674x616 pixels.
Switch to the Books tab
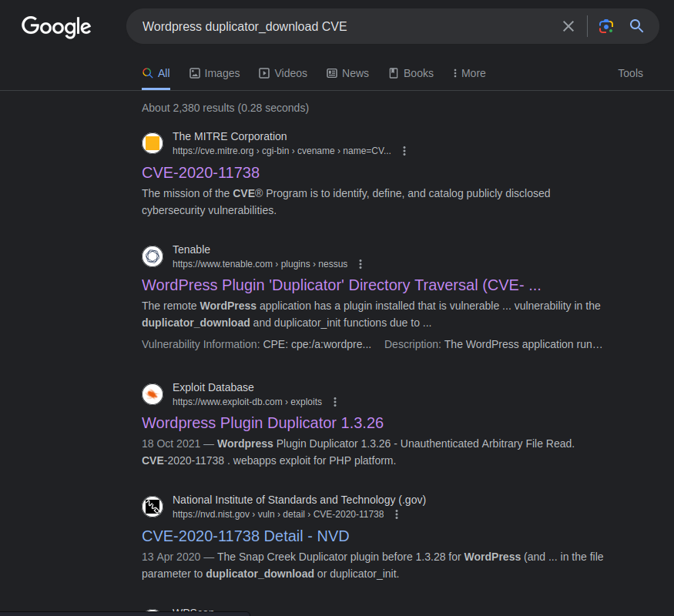click(411, 73)
